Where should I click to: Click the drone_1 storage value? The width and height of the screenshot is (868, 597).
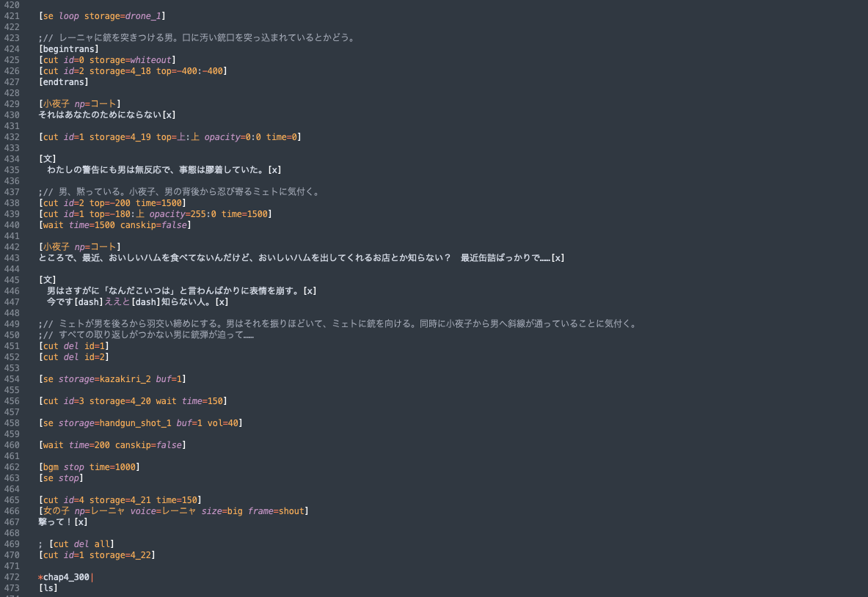point(143,16)
